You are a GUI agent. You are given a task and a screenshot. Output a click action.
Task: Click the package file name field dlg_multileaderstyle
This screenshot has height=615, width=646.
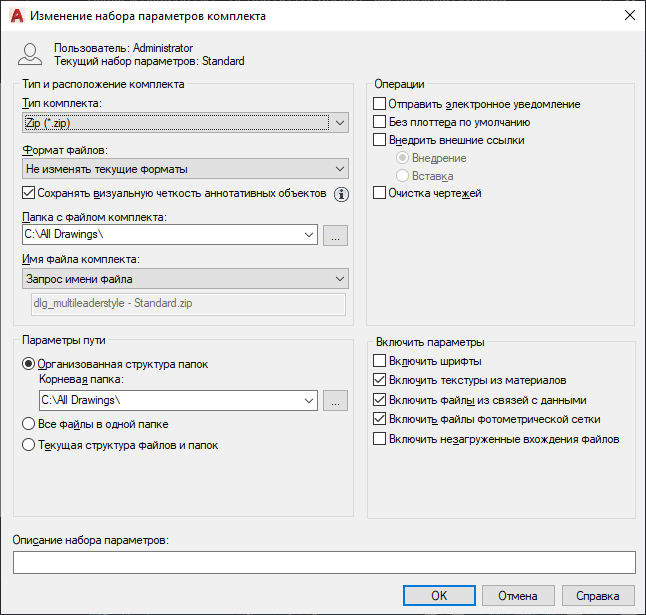(x=188, y=304)
